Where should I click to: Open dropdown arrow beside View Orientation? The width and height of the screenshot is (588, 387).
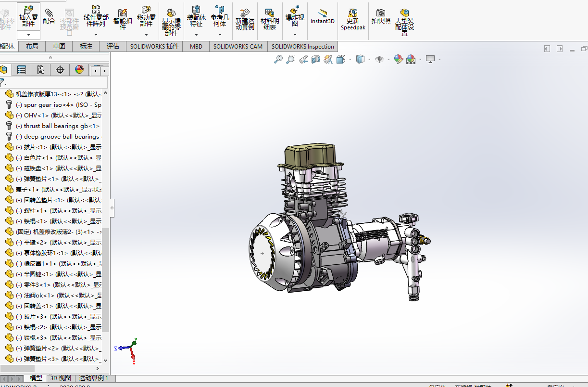click(x=350, y=60)
